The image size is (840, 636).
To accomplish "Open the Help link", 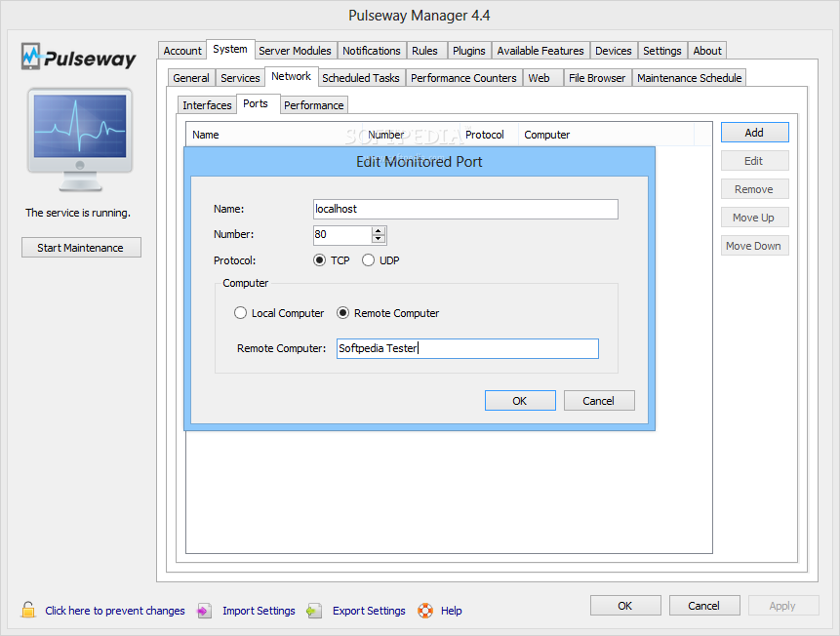I will tap(452, 611).
